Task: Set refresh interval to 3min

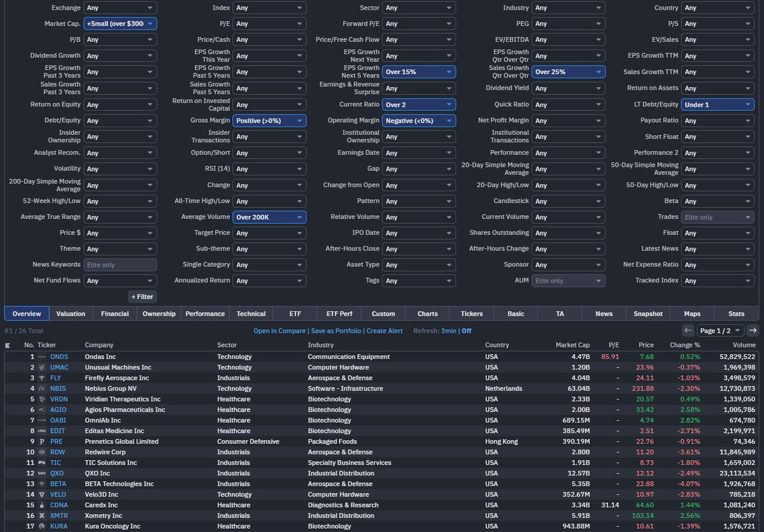Action: point(449,331)
